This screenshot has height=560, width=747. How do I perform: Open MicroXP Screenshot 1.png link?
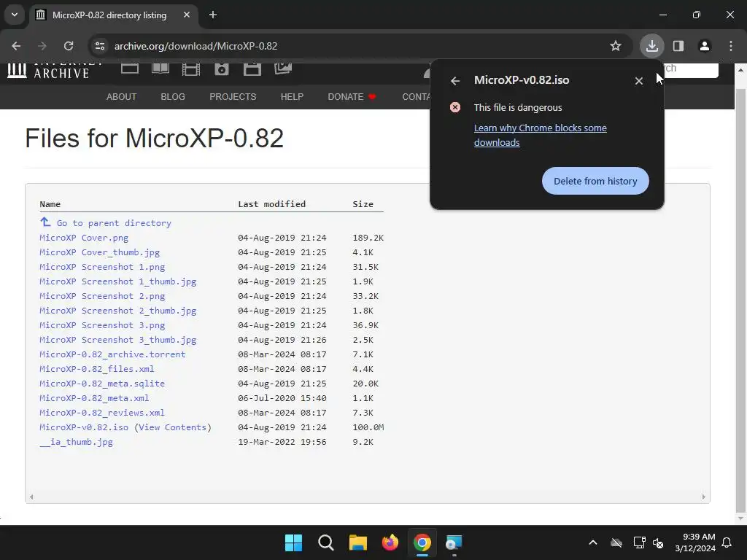coord(102,267)
